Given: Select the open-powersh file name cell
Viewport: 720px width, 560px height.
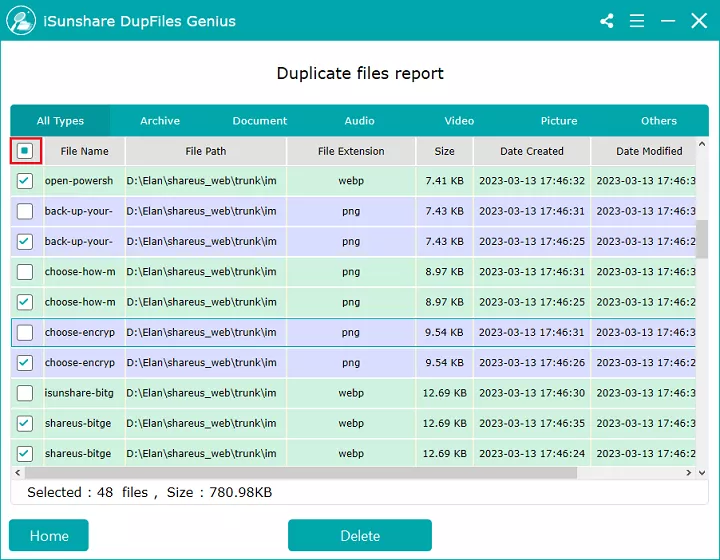Looking at the screenshot, I should click(84, 181).
